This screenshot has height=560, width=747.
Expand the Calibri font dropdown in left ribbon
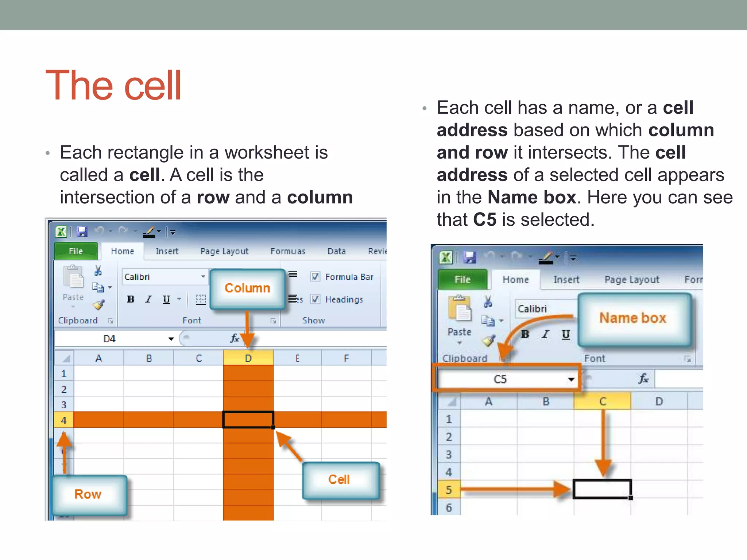[x=203, y=277]
